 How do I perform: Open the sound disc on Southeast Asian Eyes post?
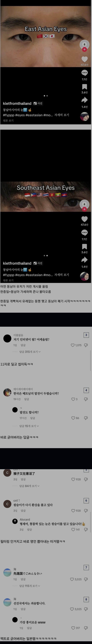85,276
